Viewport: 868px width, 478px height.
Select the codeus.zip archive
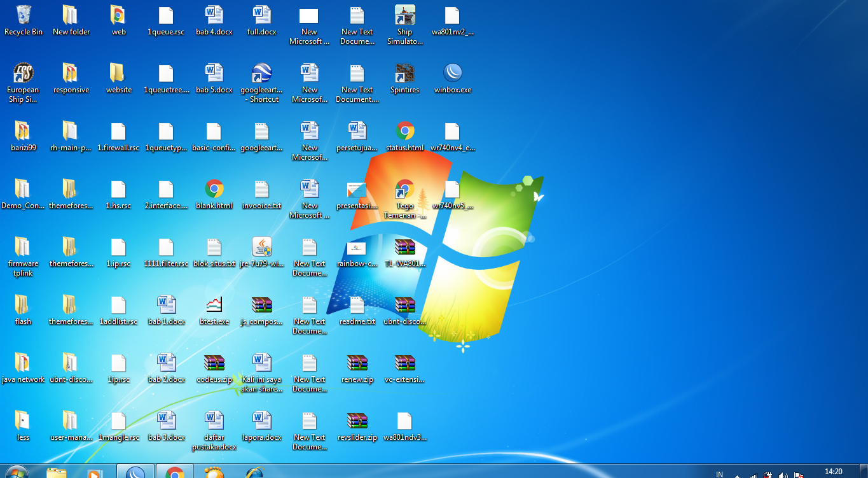[214, 363]
